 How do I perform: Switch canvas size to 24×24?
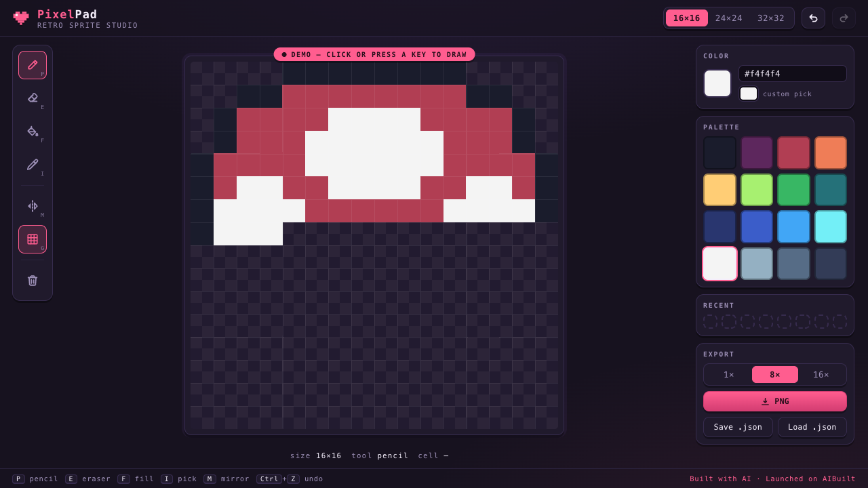point(729,18)
